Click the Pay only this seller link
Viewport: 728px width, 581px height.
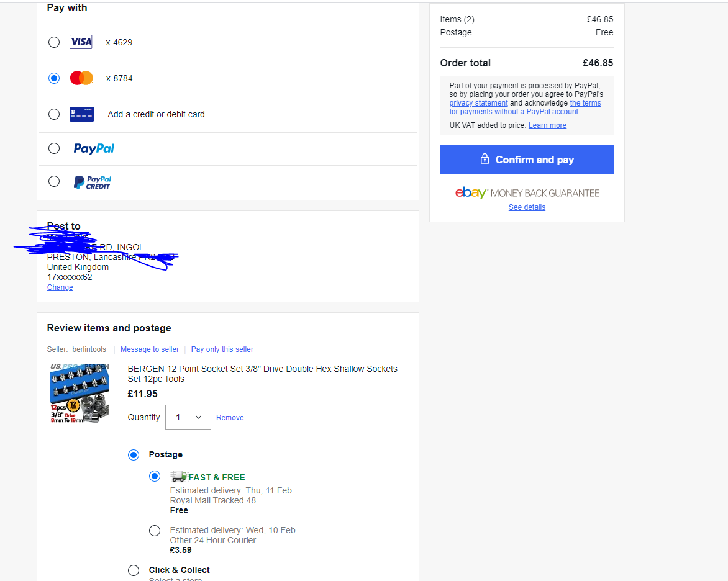[x=222, y=349]
